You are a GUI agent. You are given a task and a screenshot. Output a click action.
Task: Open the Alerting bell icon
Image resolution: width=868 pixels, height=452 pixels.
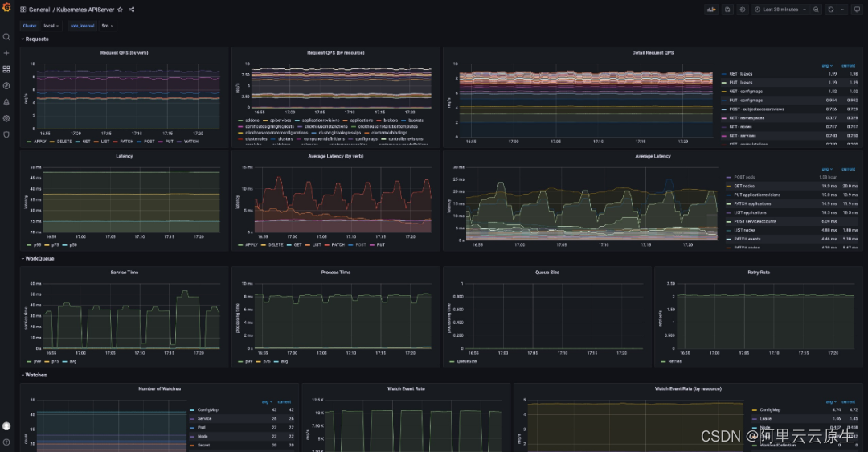(x=6, y=102)
